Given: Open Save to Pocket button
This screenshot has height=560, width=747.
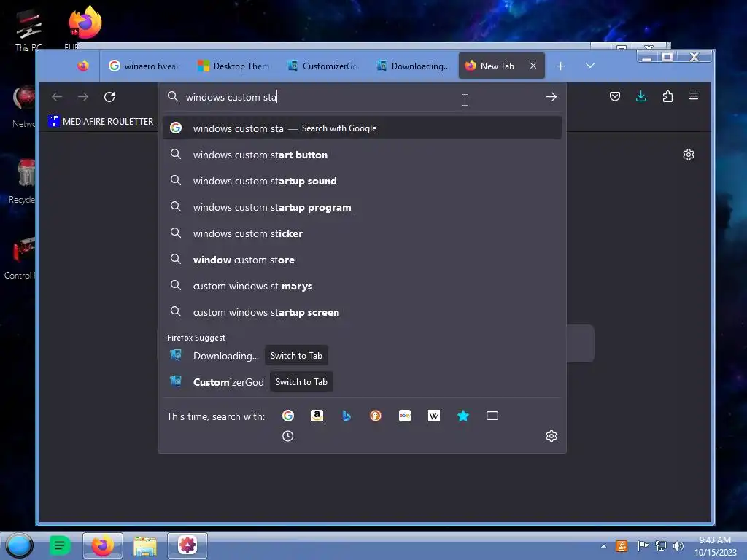Looking at the screenshot, I should [615, 97].
